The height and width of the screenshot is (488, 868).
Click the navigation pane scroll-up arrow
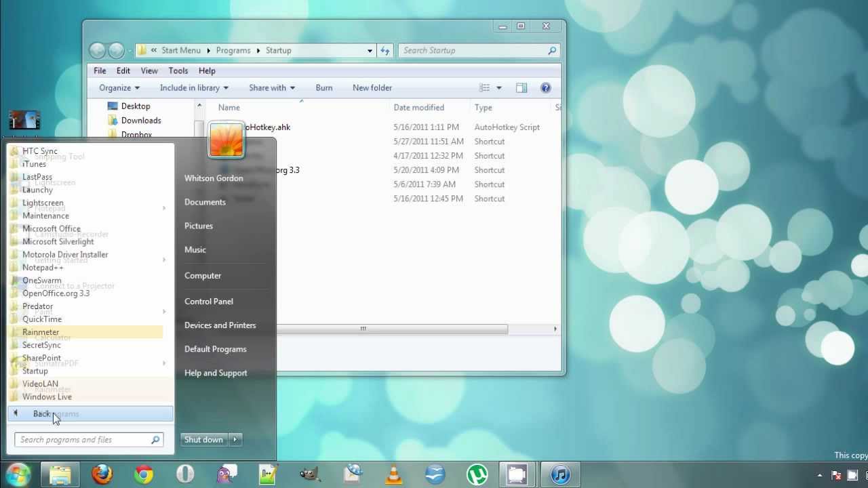[x=199, y=106]
